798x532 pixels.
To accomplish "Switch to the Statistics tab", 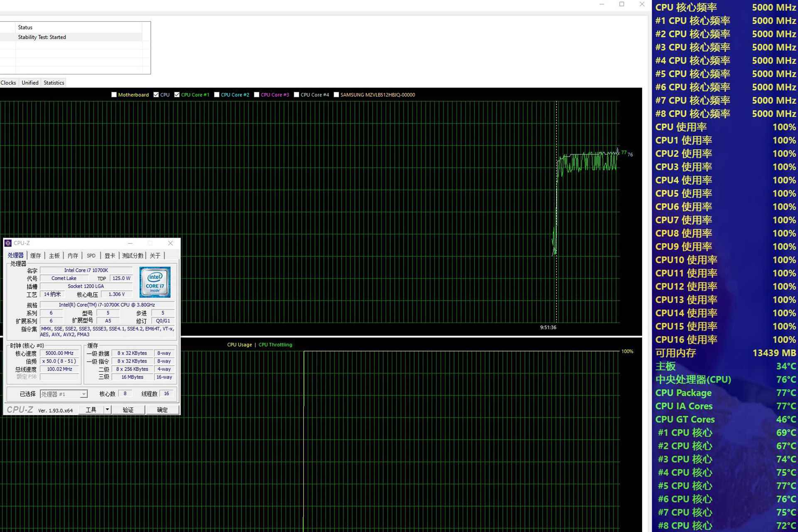I will (54, 83).
